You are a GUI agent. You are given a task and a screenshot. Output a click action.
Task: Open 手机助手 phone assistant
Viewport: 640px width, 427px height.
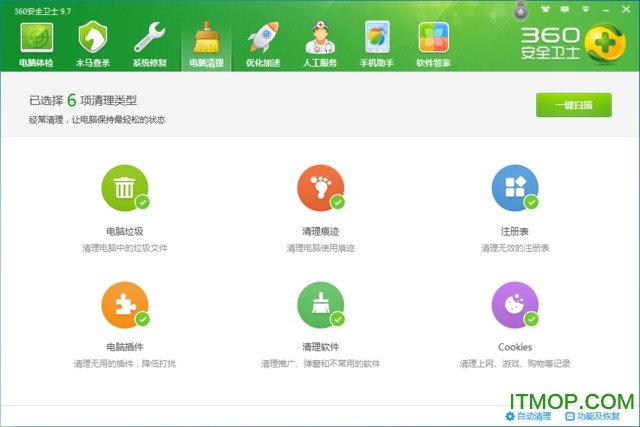(x=376, y=45)
